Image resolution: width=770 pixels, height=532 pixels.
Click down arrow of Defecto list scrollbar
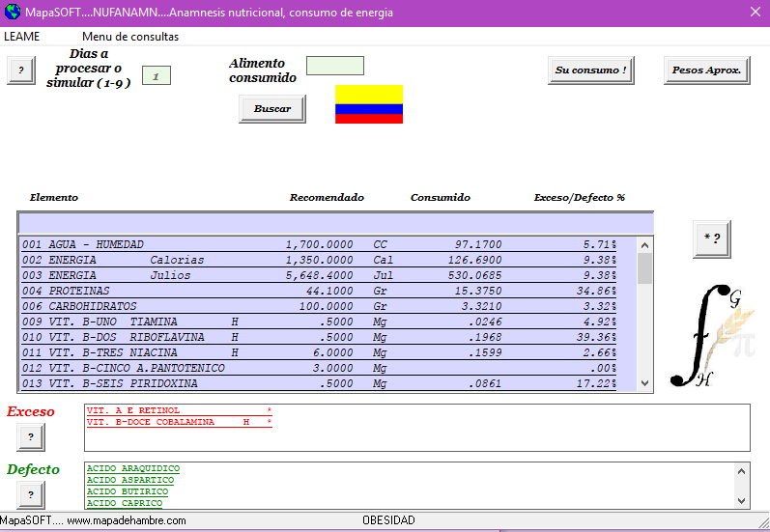[x=742, y=500]
